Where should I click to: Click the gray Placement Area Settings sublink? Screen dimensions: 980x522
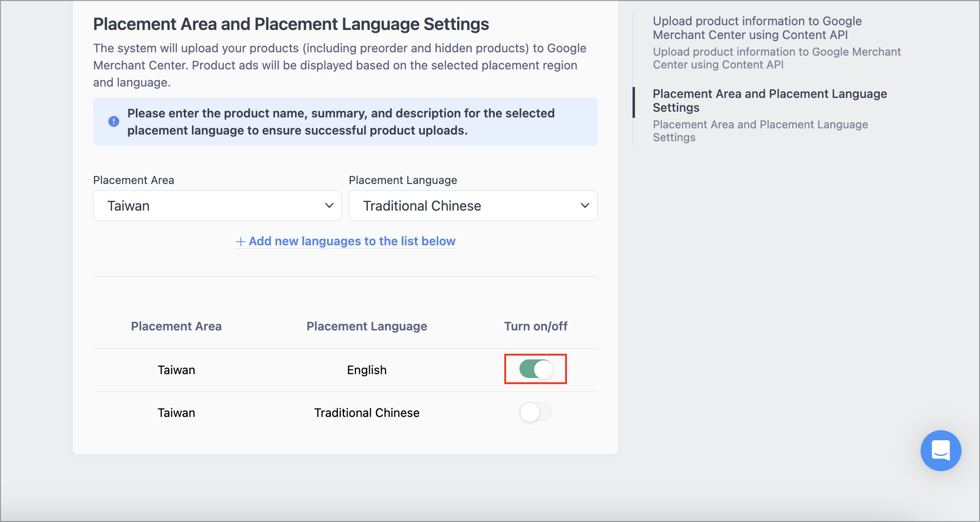[x=760, y=131]
